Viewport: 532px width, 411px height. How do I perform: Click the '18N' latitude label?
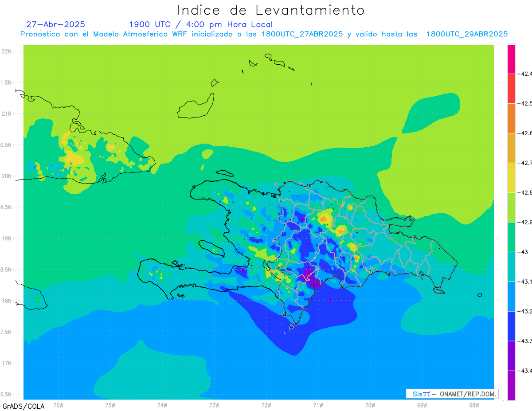click(x=8, y=301)
